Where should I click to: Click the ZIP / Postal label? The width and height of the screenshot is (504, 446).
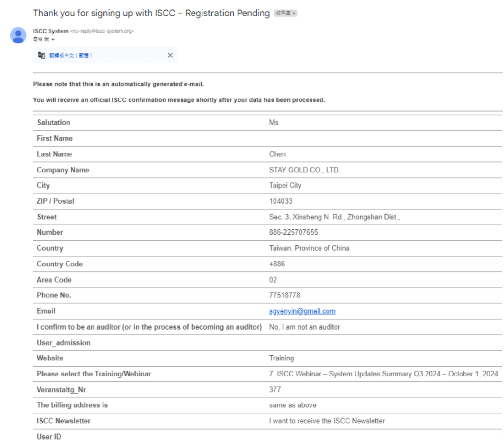(55, 201)
